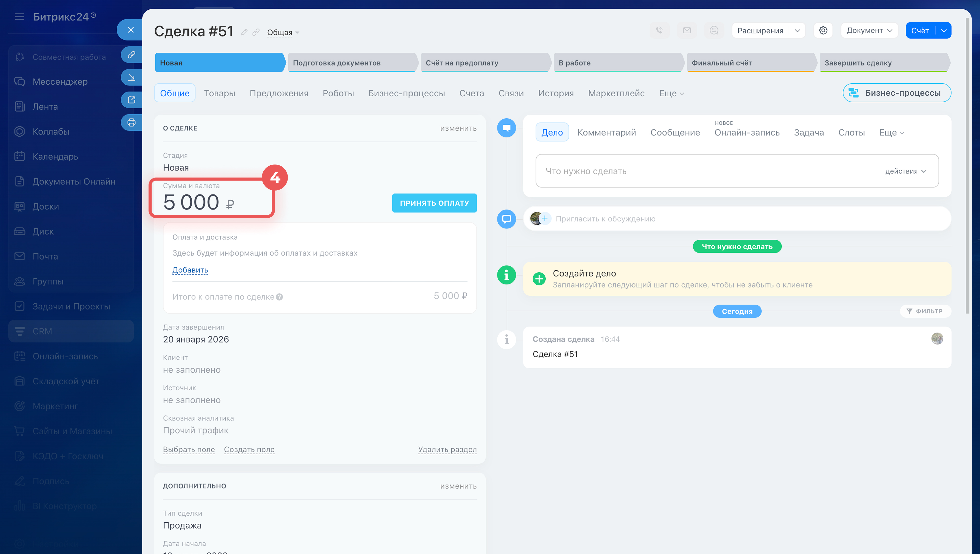Expand действия menu in activity field
Viewport: 980px width, 554px height.
click(x=905, y=171)
